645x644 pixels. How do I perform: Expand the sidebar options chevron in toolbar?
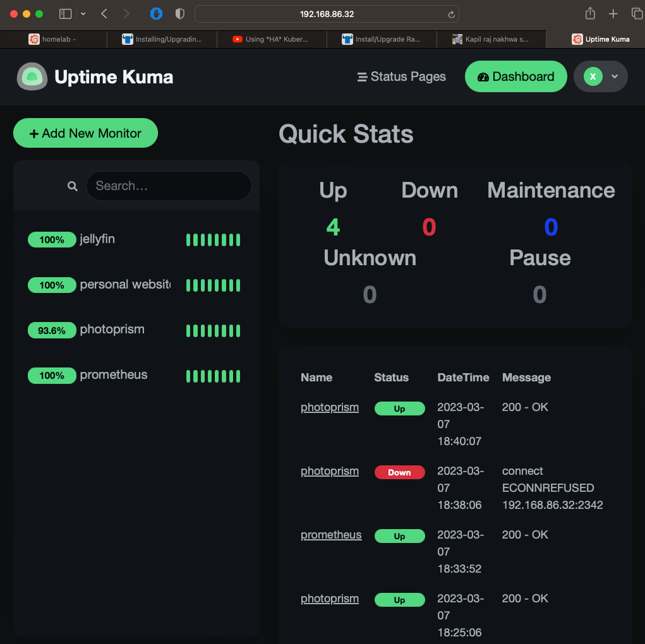click(x=83, y=14)
